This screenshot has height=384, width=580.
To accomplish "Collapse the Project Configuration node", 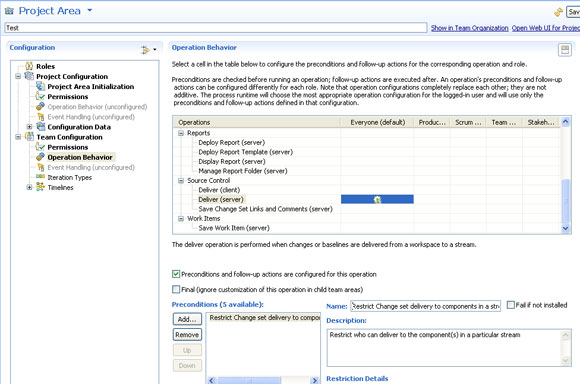I will pos(18,76).
